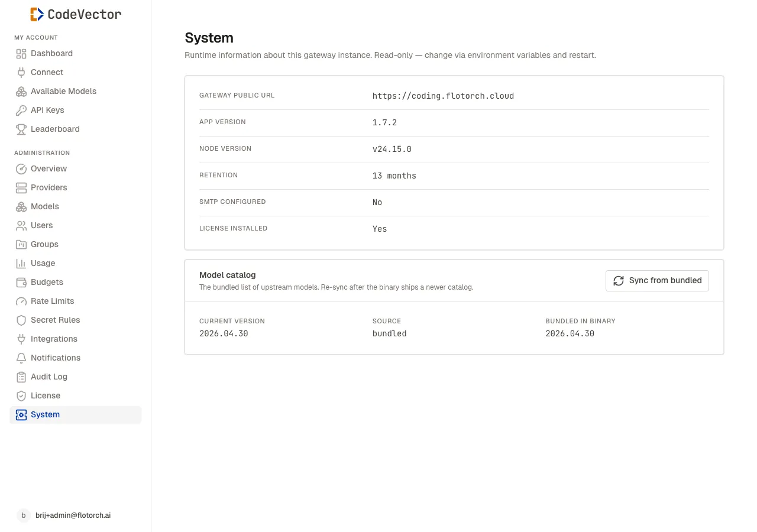
Task: Click the LICENSE INSTALLED label
Action: (233, 228)
